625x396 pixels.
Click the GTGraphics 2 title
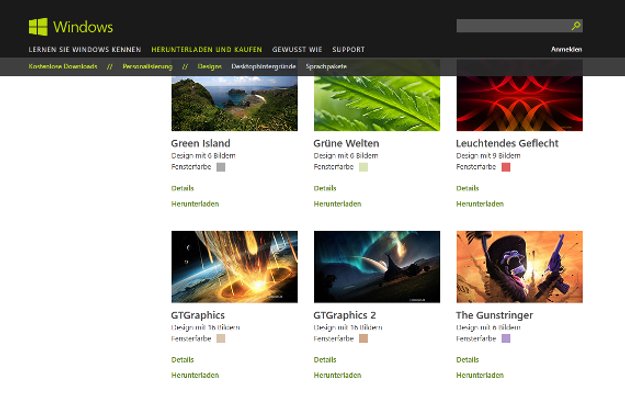[x=344, y=315]
